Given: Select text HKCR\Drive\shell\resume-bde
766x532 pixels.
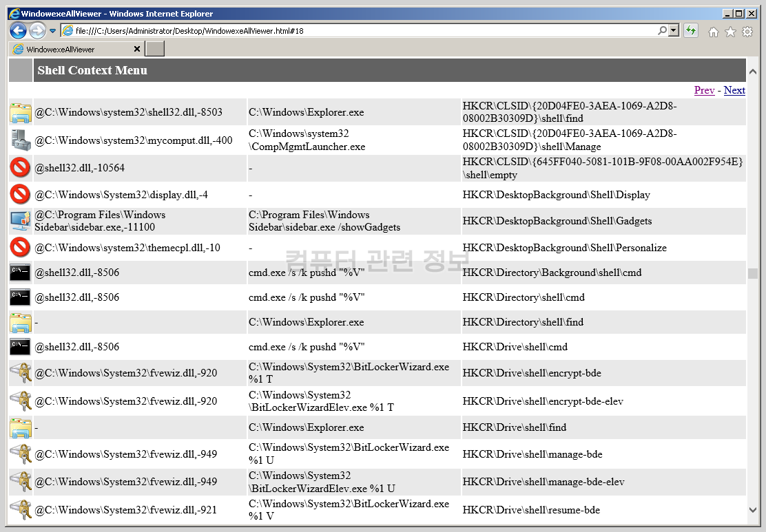Looking at the screenshot, I should coord(531,509).
